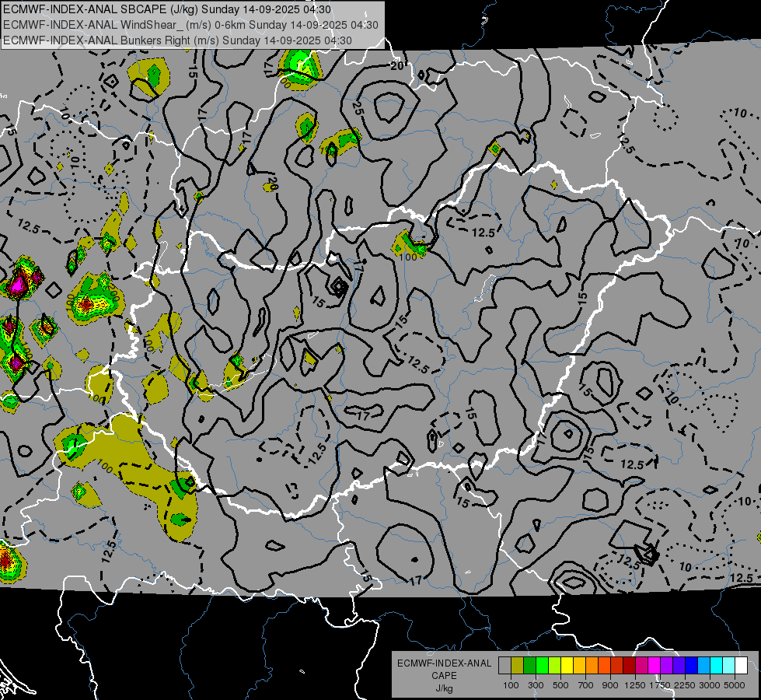Screen dimensions: 761x700
Task: Click the SBCAPE title line in the header
Action: click(167, 9)
